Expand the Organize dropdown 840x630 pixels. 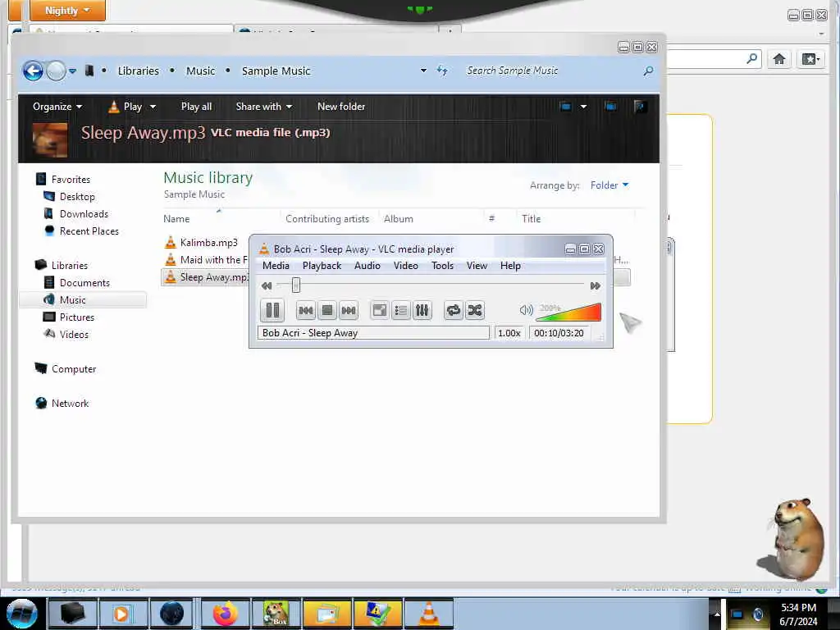point(57,107)
